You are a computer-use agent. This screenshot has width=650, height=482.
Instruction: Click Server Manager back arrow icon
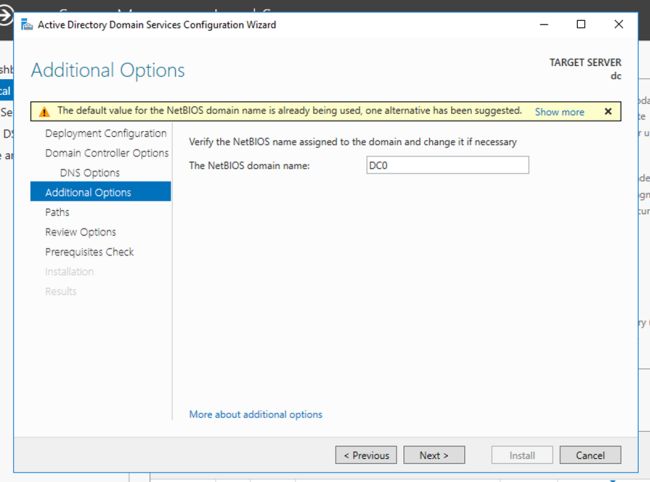[5, 17]
